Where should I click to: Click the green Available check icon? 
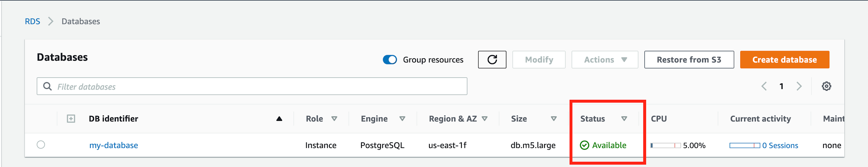(584, 145)
